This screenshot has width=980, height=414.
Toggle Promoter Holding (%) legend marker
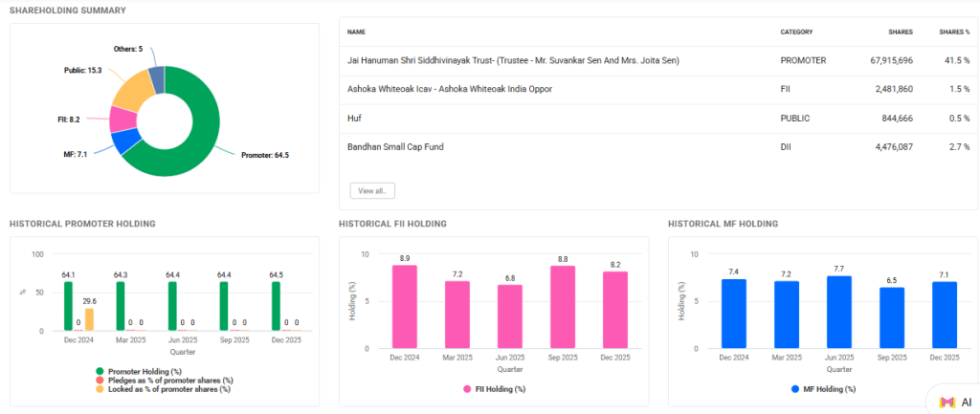pyautogui.click(x=100, y=370)
